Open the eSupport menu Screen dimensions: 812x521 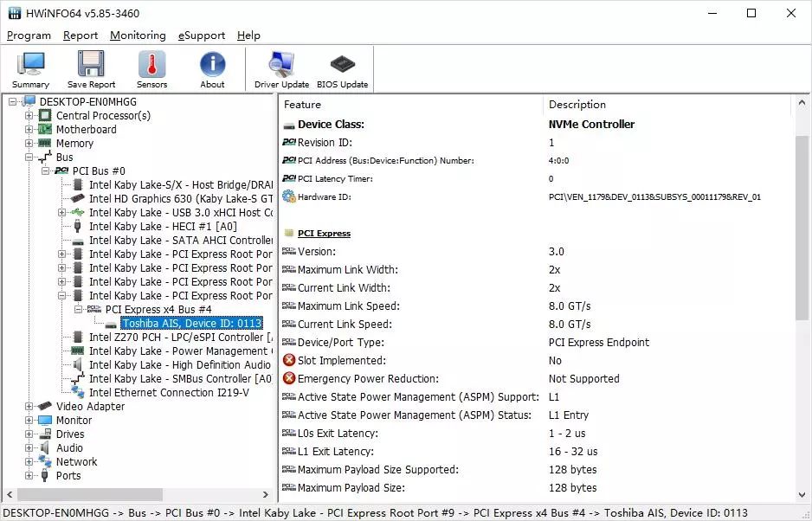pyautogui.click(x=202, y=35)
